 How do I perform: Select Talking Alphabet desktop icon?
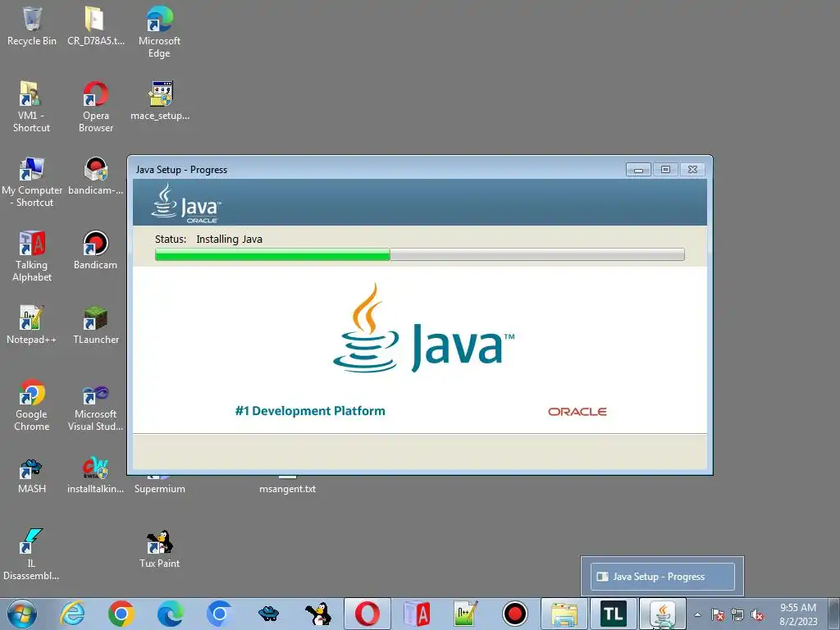coord(32,256)
